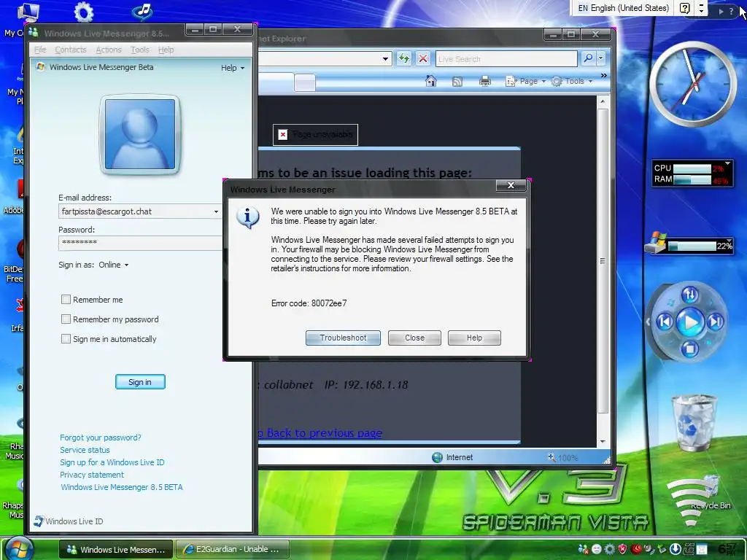
Task: Open the My Computer desktop icon
Action: (x=28, y=12)
